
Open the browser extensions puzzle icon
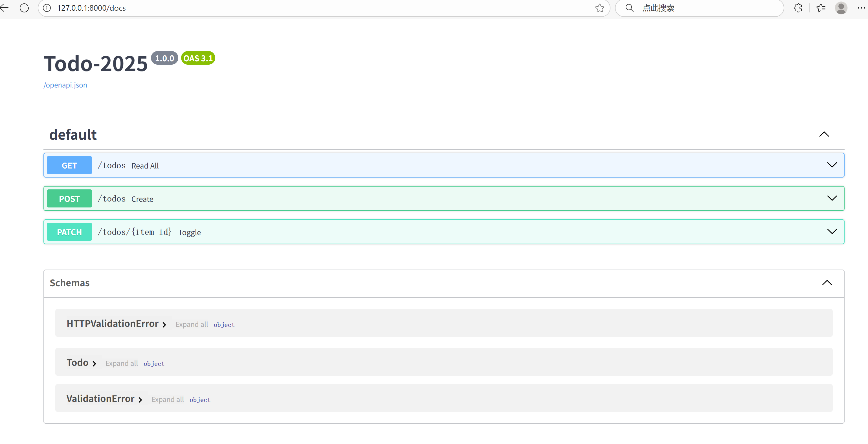797,8
